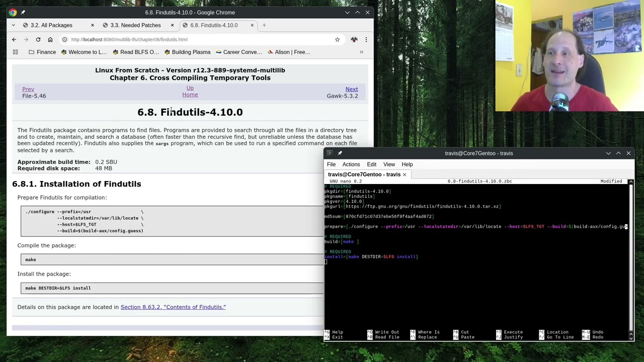Image resolution: width=644 pixels, height=362 pixels.
Task: Click the 'make DESTDIR=$LFS install' code block
Action: pyautogui.click(x=172, y=288)
